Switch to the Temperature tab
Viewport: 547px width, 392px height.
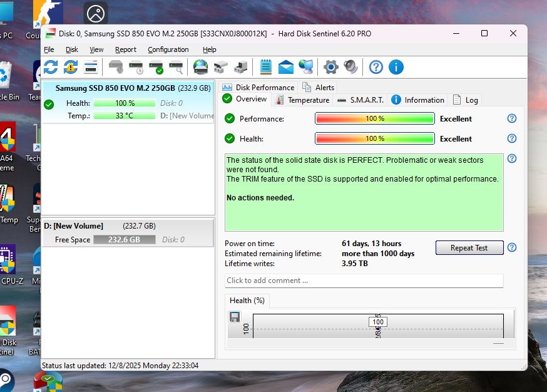[x=302, y=100]
